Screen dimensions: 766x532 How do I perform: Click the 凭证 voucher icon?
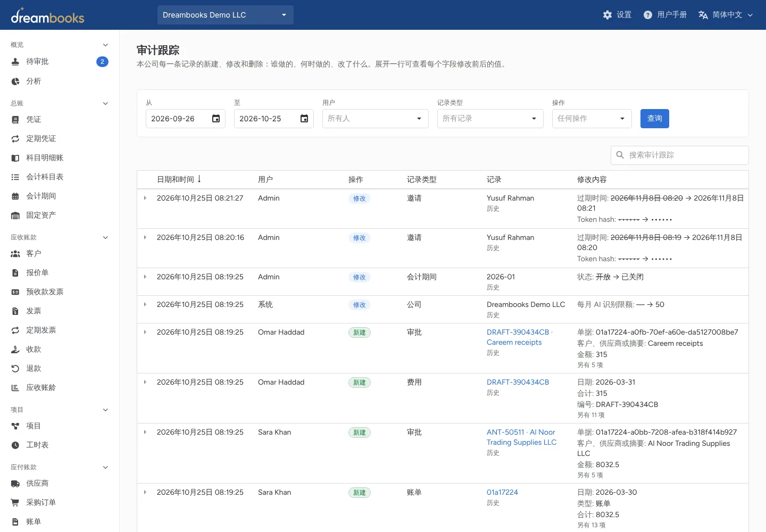pos(15,120)
